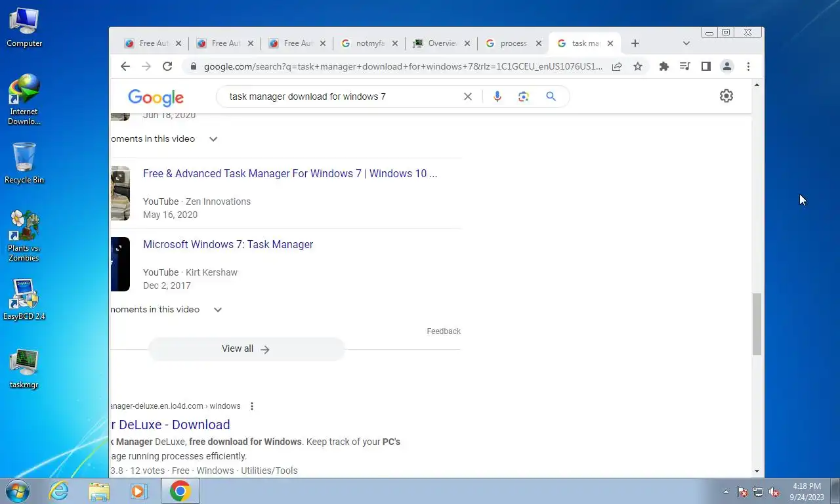Click the Chrome taskbar button
Viewport: 840px width, 504px height.
(180, 491)
